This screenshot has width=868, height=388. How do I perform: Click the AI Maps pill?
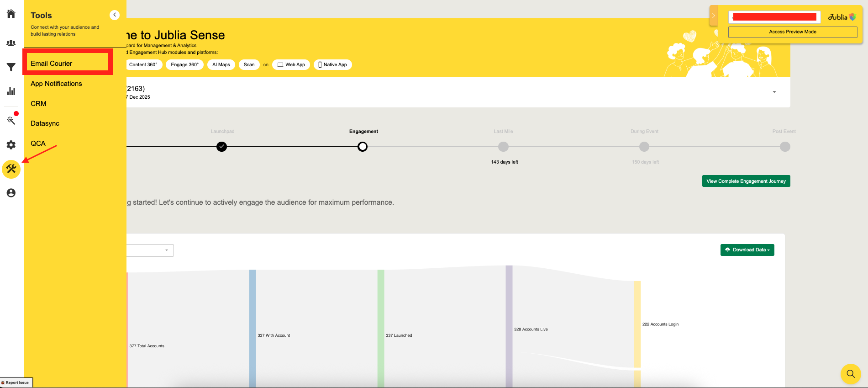[x=221, y=65]
